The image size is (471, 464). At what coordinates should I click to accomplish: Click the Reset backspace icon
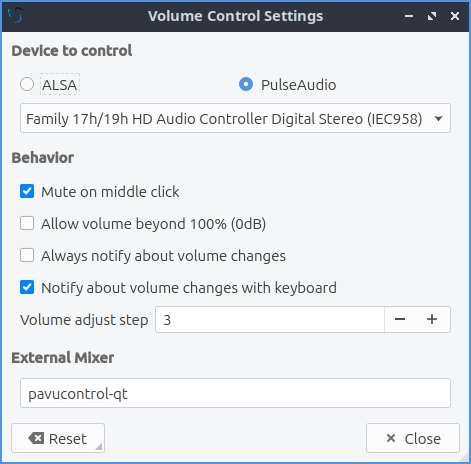pyautogui.click(x=36, y=438)
